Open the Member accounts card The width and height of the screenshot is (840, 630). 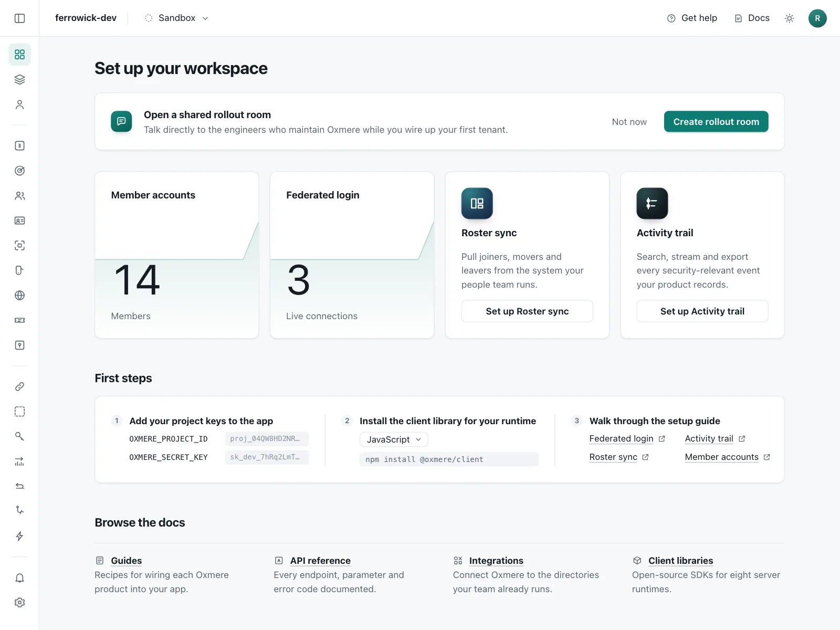[177, 255]
